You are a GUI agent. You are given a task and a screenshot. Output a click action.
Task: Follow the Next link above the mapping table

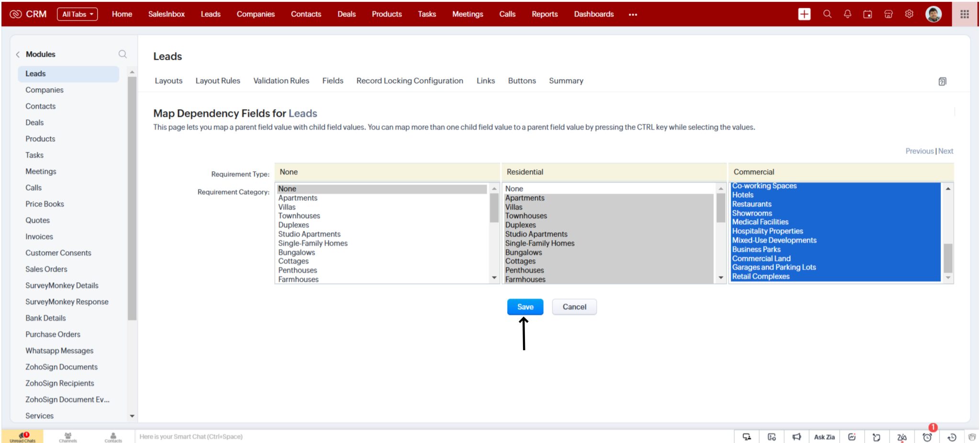(x=946, y=151)
